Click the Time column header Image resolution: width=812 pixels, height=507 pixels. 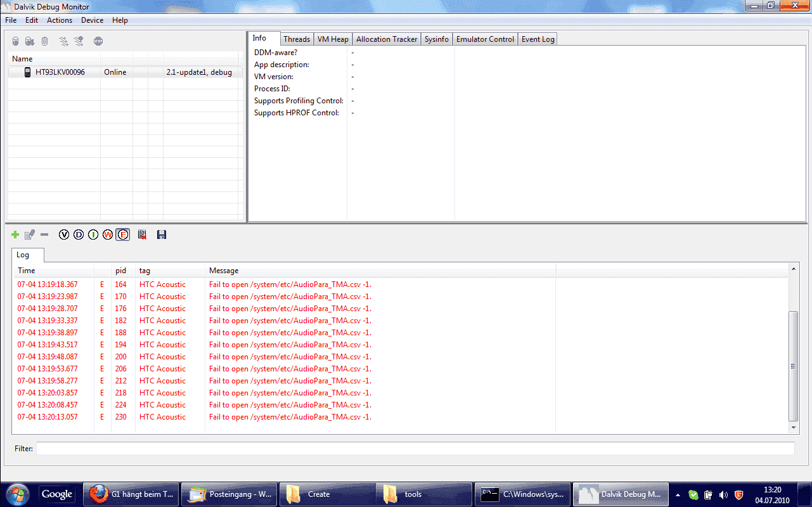coord(54,271)
